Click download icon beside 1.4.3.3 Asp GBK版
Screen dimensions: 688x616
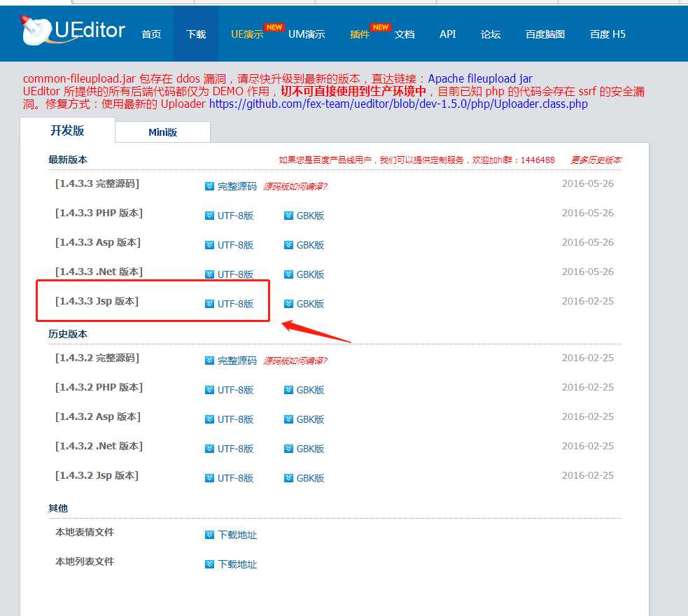coord(288,245)
